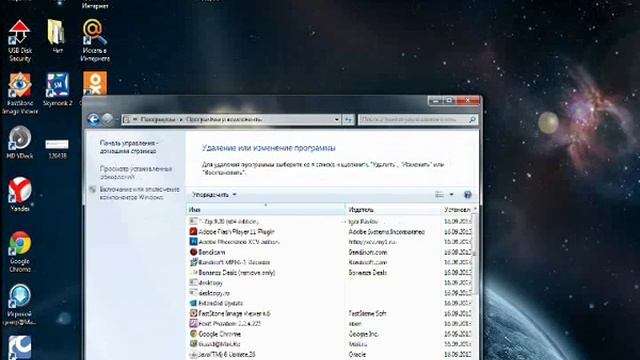Click the Программы и компоненты breadcrumb

tap(224, 120)
